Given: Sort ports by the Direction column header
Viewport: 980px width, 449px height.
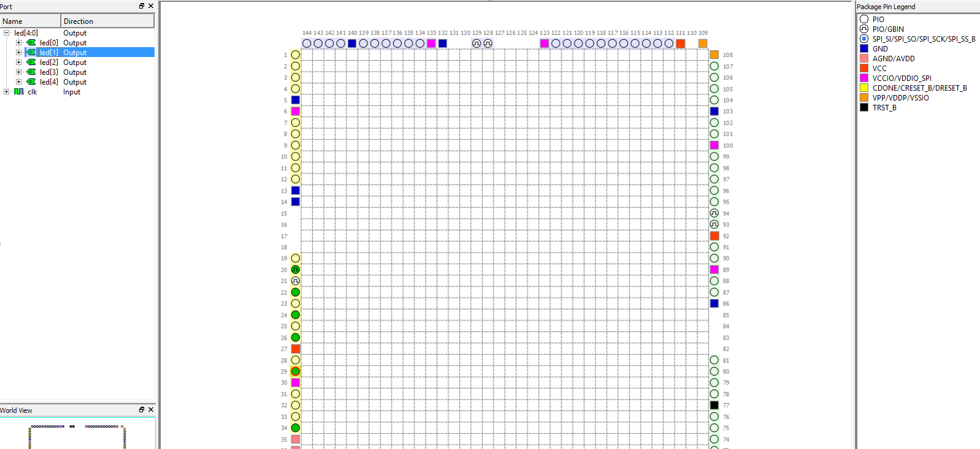Looking at the screenshot, I should (107, 21).
